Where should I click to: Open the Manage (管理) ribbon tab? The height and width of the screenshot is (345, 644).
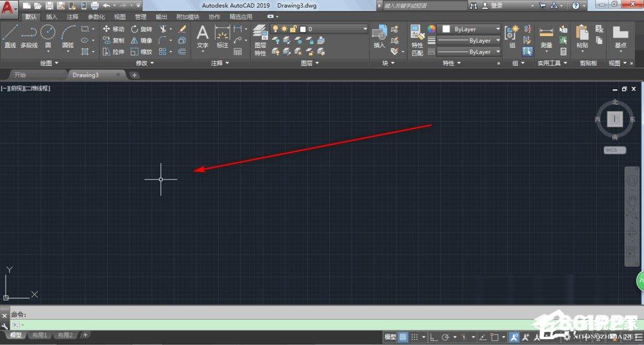(x=140, y=17)
